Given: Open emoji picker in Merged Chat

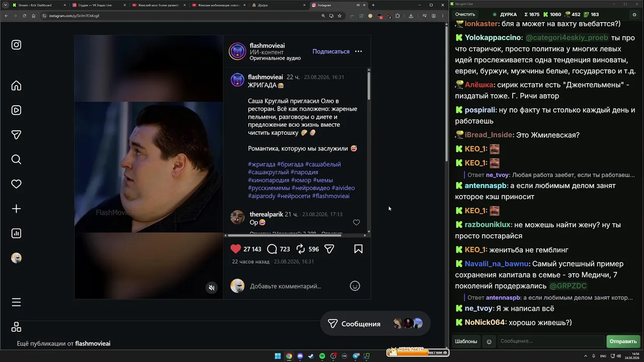Looking at the screenshot, I should (489, 341).
